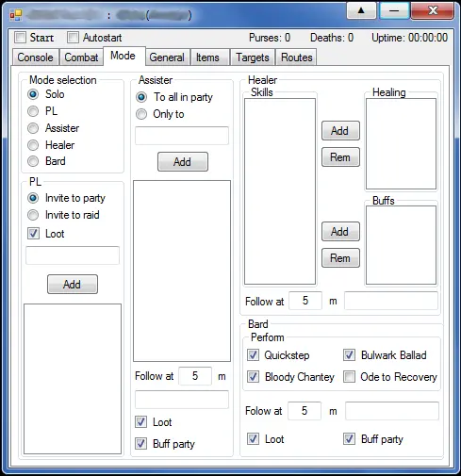Click the Rem button beside Healing list
The width and height of the screenshot is (461, 476).
340,156
